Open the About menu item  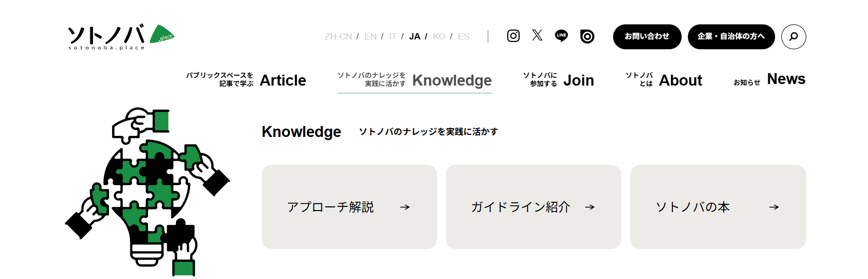[680, 80]
